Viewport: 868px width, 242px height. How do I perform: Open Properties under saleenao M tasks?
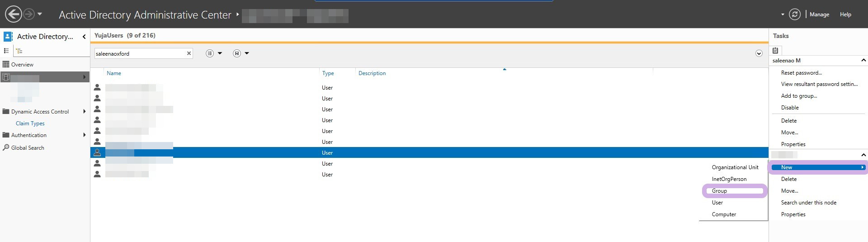click(x=793, y=144)
